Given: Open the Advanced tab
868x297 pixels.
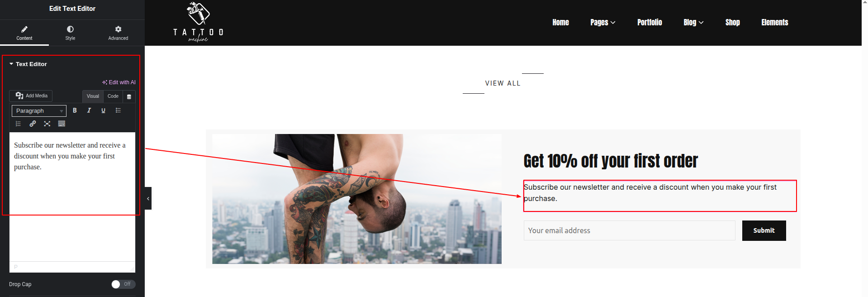Looking at the screenshot, I should click(x=118, y=33).
